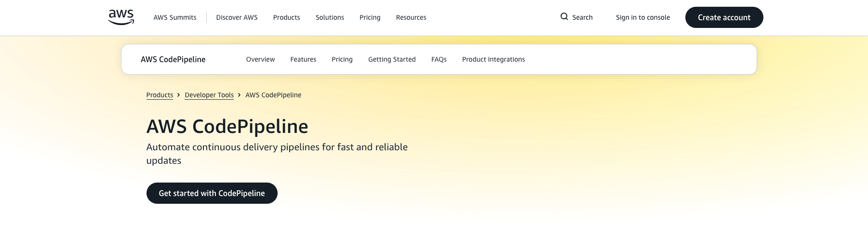Open the Products top navigation menu
This screenshot has width=868, height=250.
coord(286,17)
